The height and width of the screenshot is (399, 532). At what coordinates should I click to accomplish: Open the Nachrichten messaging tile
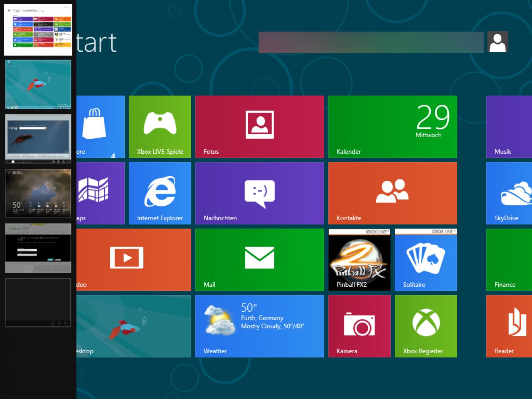pos(260,193)
